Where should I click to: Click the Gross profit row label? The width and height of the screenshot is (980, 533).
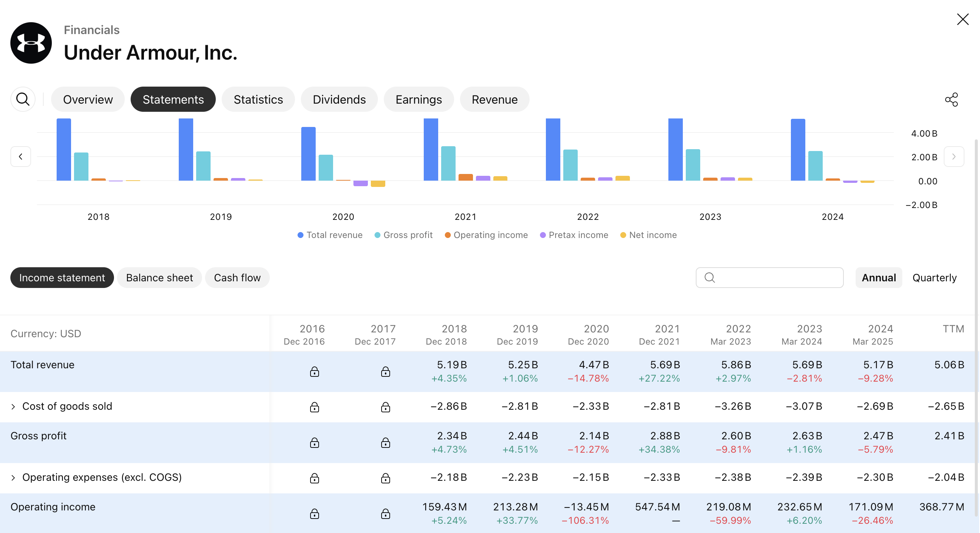click(38, 436)
